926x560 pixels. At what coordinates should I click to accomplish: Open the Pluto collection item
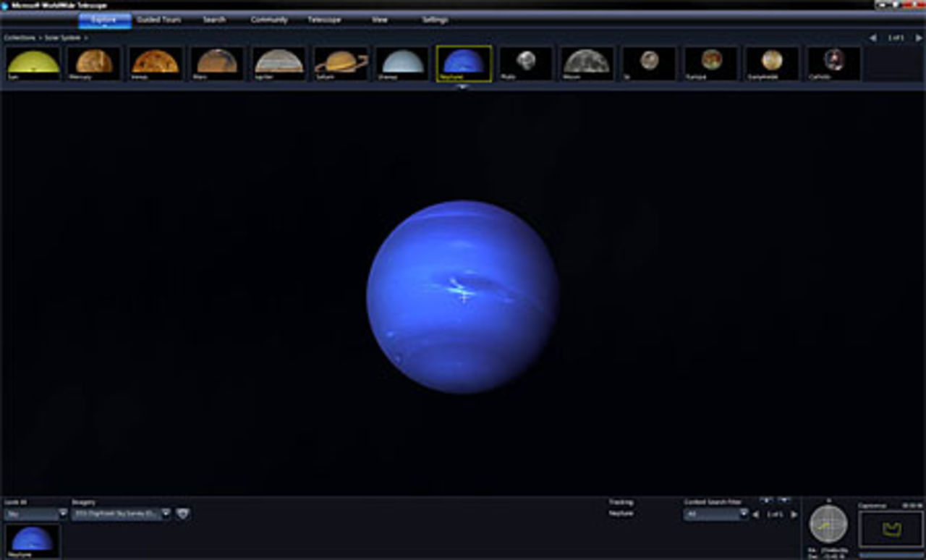pos(523,63)
